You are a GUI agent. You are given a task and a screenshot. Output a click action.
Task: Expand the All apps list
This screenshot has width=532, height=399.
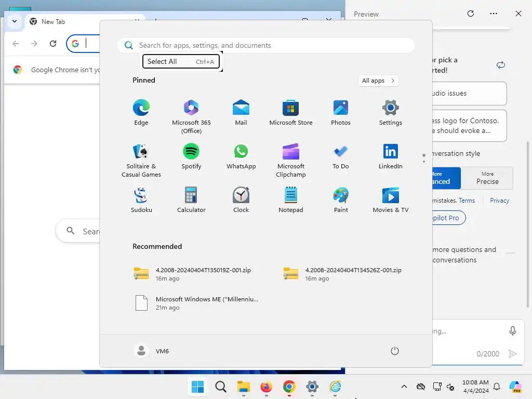378,81
